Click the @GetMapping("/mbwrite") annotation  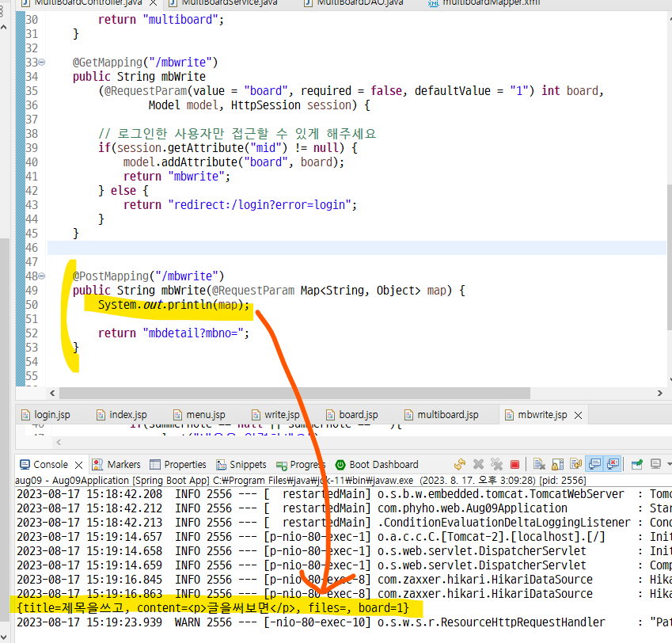click(146, 62)
